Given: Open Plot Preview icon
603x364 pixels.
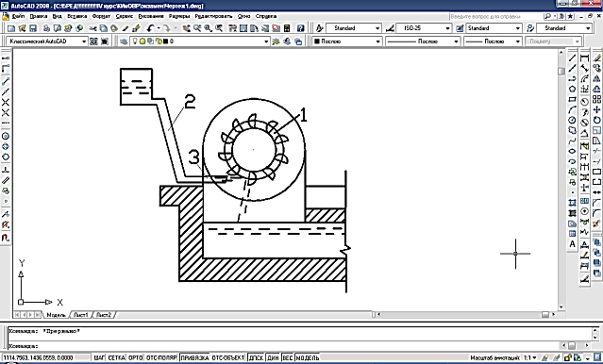Looking at the screenshot, I should [58, 28].
